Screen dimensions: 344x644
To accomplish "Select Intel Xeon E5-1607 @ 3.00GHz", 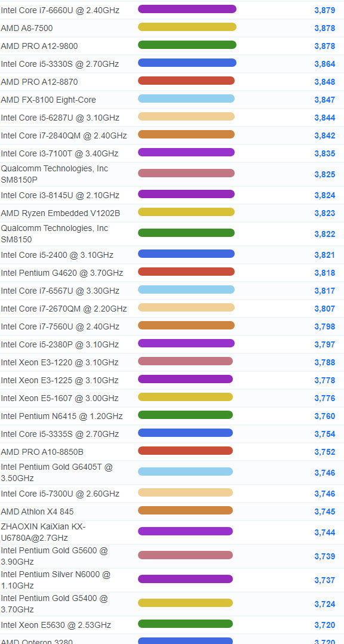I will point(60,398).
